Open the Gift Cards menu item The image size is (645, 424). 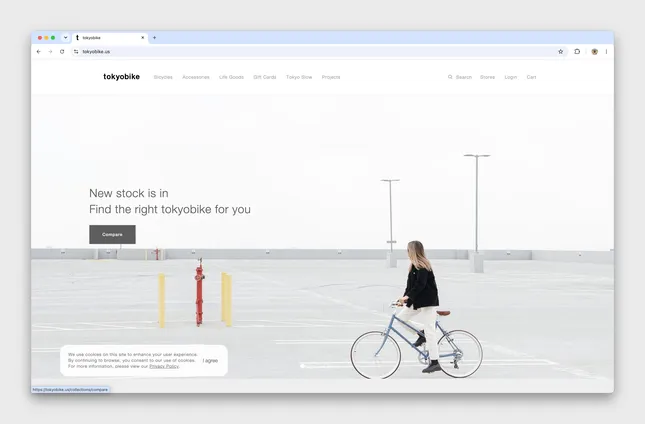click(264, 77)
